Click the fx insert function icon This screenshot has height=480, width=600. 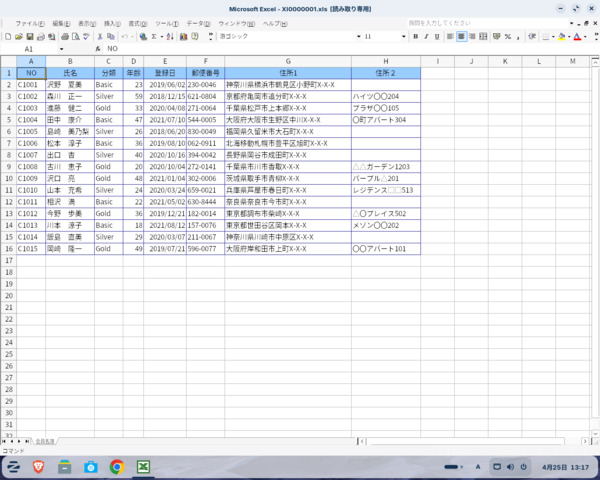point(98,49)
